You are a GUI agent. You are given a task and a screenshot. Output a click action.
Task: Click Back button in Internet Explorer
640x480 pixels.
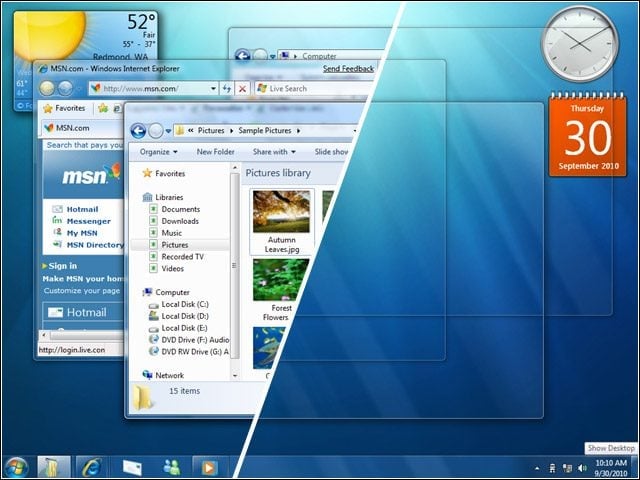coord(47,88)
